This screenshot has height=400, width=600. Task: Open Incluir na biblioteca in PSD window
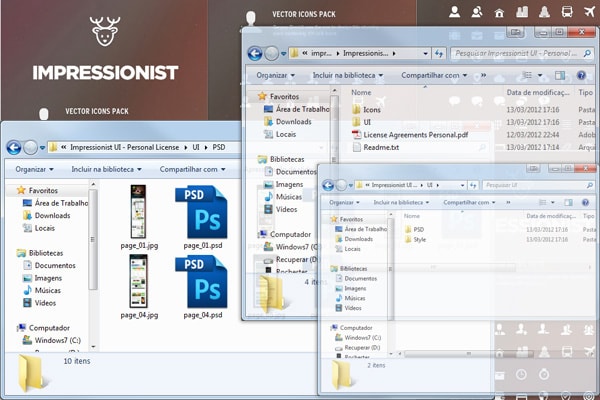pos(106,169)
